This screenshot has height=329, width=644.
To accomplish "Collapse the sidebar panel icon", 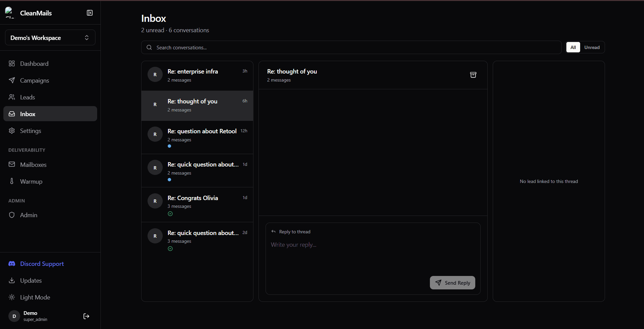I will 90,13.
